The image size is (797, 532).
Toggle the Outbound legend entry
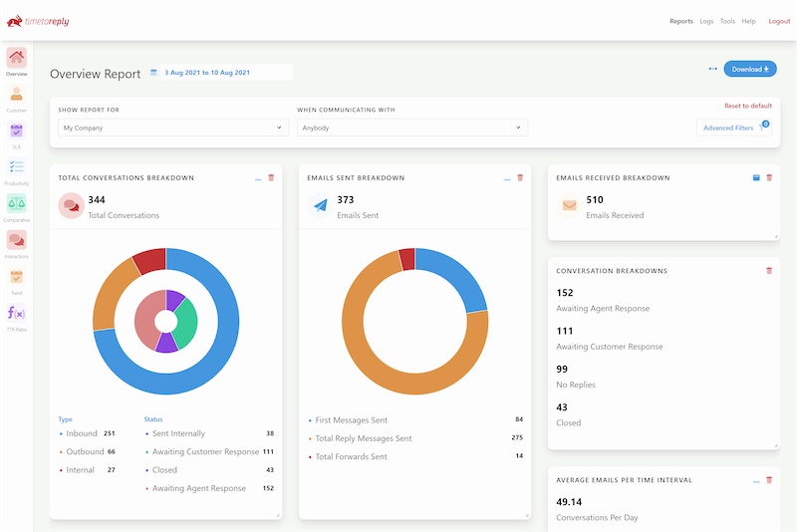click(x=87, y=451)
